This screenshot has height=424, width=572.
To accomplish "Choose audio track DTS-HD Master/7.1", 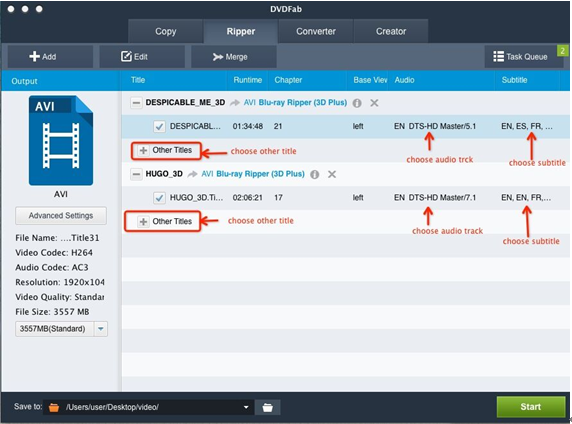I will (x=435, y=197).
